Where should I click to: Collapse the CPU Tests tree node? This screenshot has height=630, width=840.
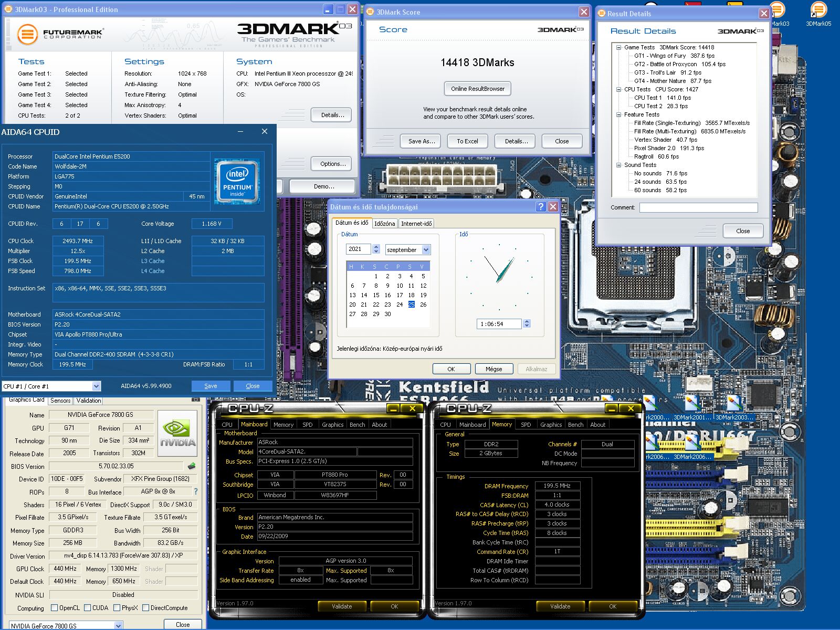point(619,89)
